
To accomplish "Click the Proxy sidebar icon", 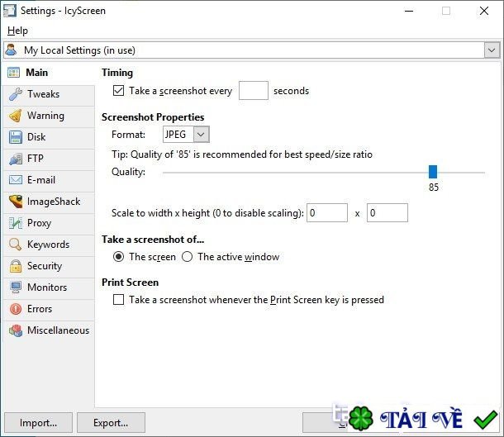I will click(16, 223).
